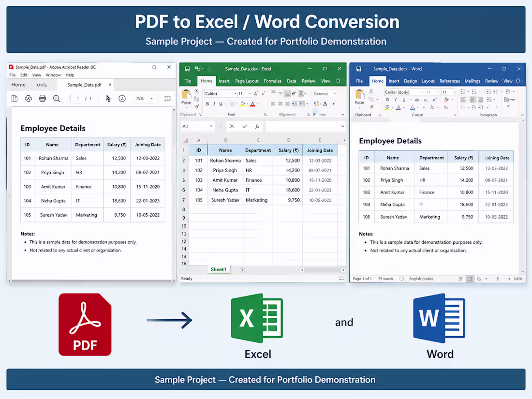The image size is (532, 399).
Task: Click the Subscript icon in Word
Action: tap(426, 100)
